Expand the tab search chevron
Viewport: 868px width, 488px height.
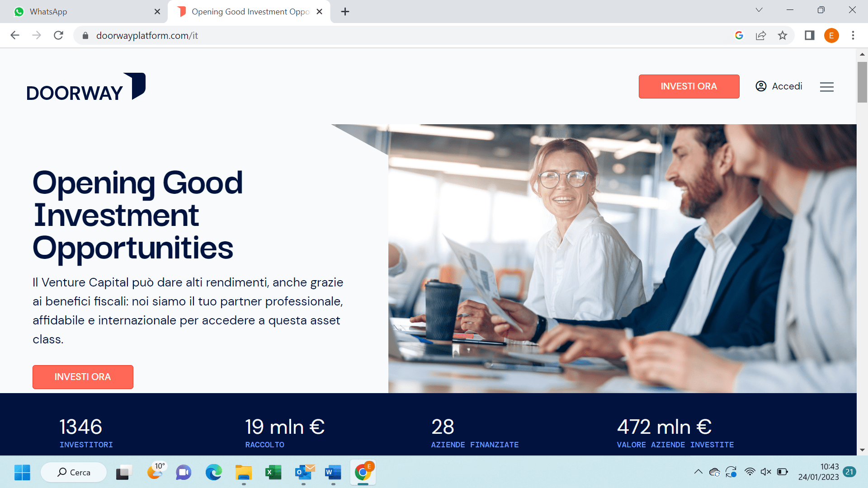click(759, 10)
